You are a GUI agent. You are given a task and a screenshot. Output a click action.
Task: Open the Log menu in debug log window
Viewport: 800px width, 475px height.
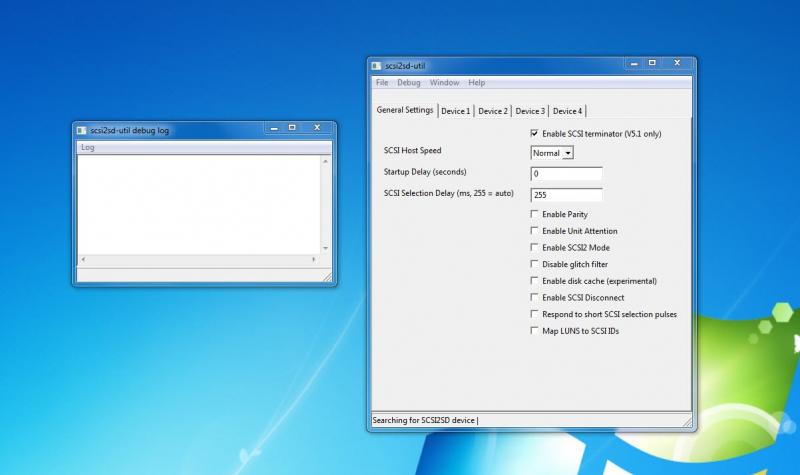tap(88, 147)
